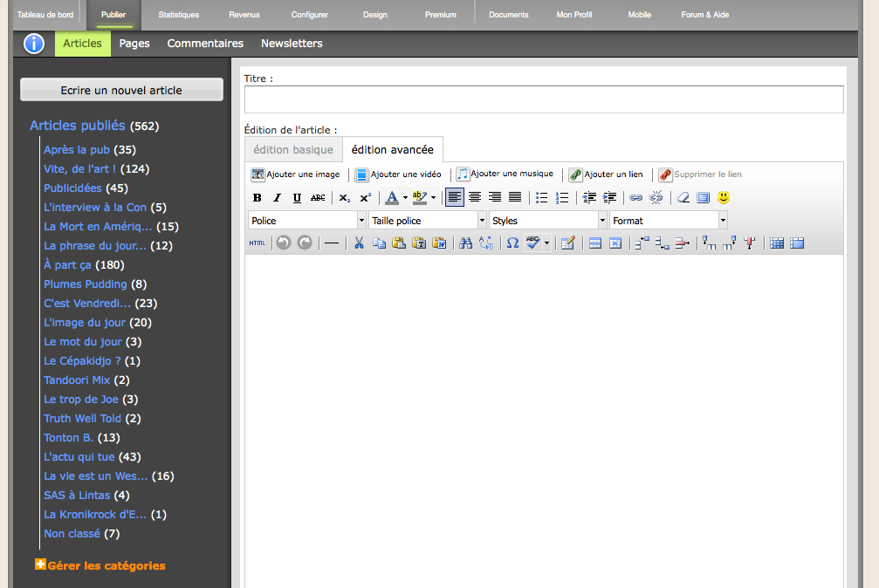
Task: Center-align the text
Action: (475, 197)
